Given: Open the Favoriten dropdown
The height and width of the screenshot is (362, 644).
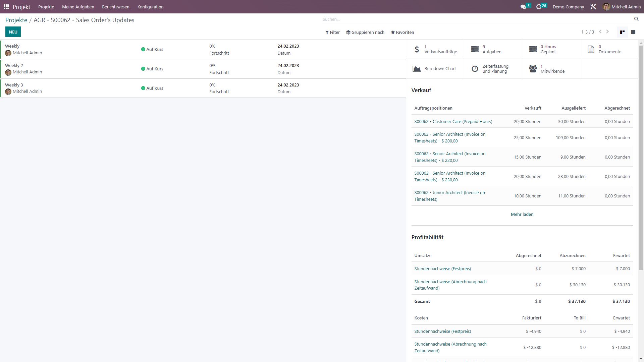Looking at the screenshot, I should [402, 33].
